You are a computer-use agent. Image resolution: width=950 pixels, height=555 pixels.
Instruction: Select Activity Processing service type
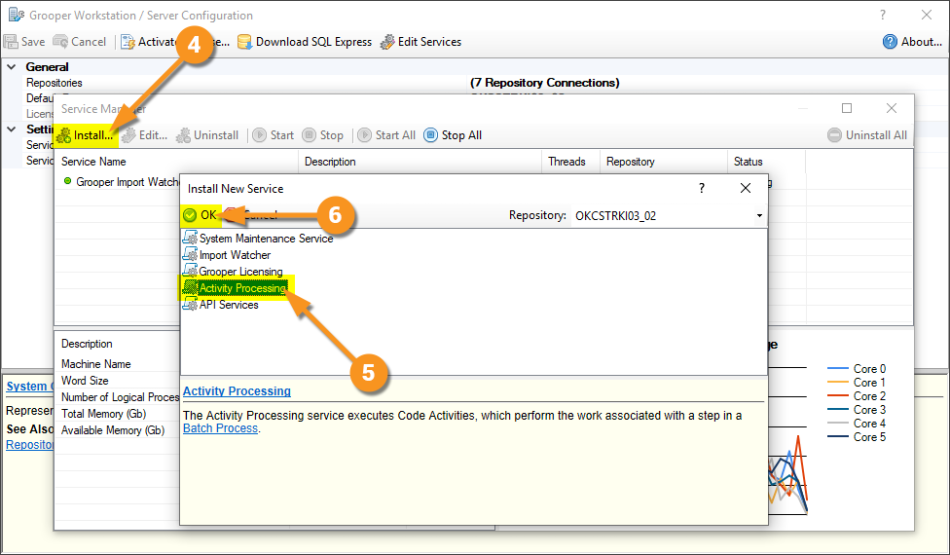235,288
